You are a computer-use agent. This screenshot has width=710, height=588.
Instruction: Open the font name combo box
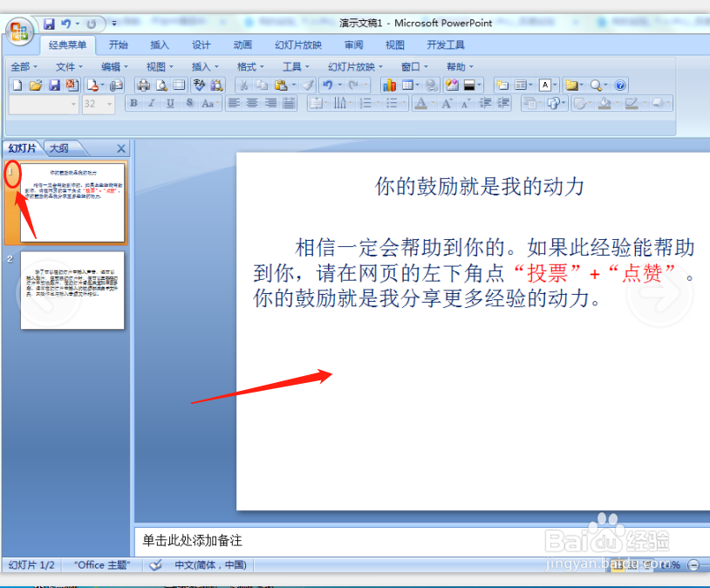pyautogui.click(x=43, y=104)
